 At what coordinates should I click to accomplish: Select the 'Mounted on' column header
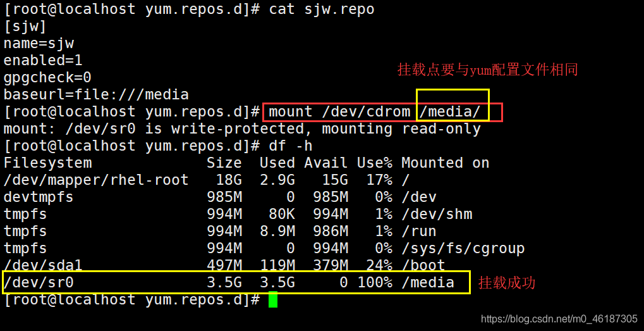[x=445, y=163]
